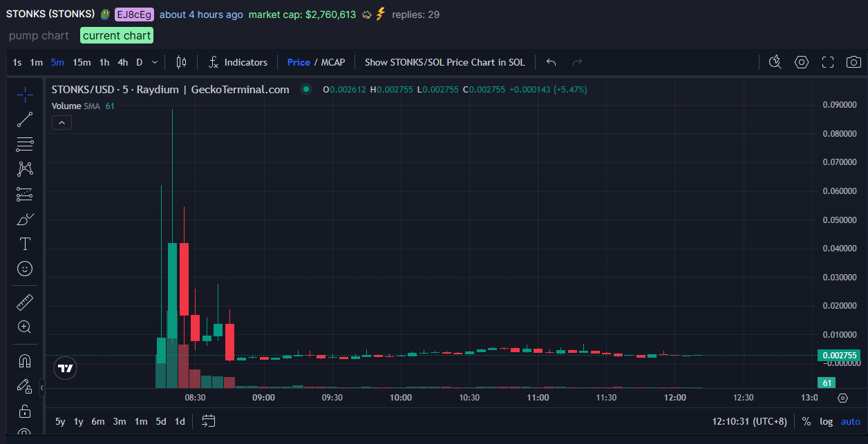Open the long position forecasting tool
Viewport: 868px width, 444px height.
pos(25,194)
